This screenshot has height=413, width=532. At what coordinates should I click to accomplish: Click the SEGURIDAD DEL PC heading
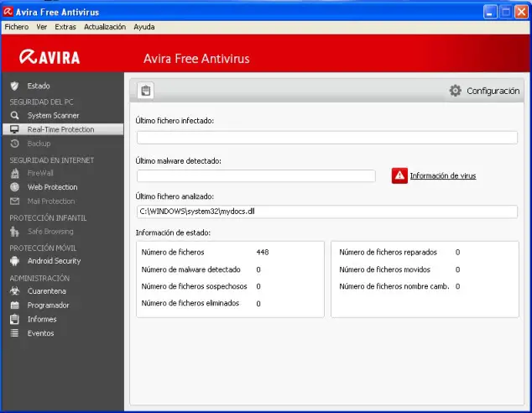(x=41, y=102)
